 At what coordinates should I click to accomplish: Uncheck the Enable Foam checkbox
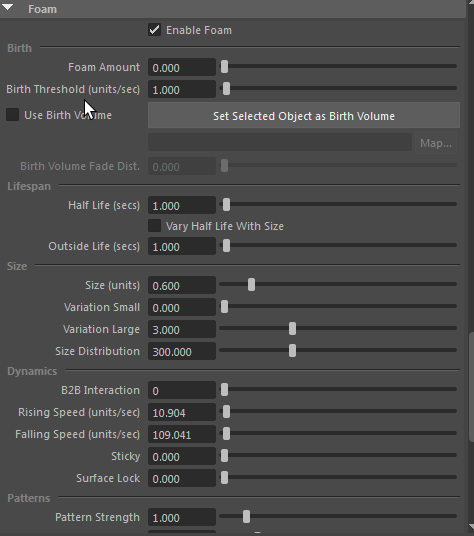point(154,30)
